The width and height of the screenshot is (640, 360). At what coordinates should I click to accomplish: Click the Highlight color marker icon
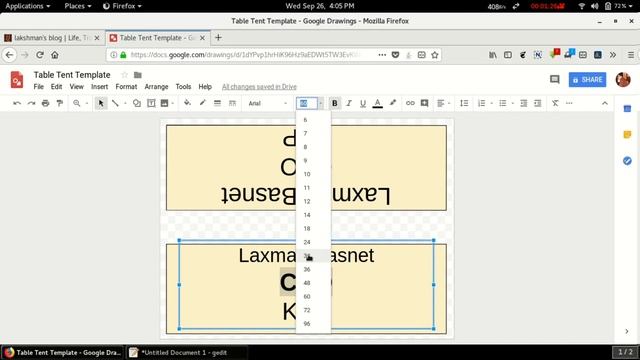393,103
